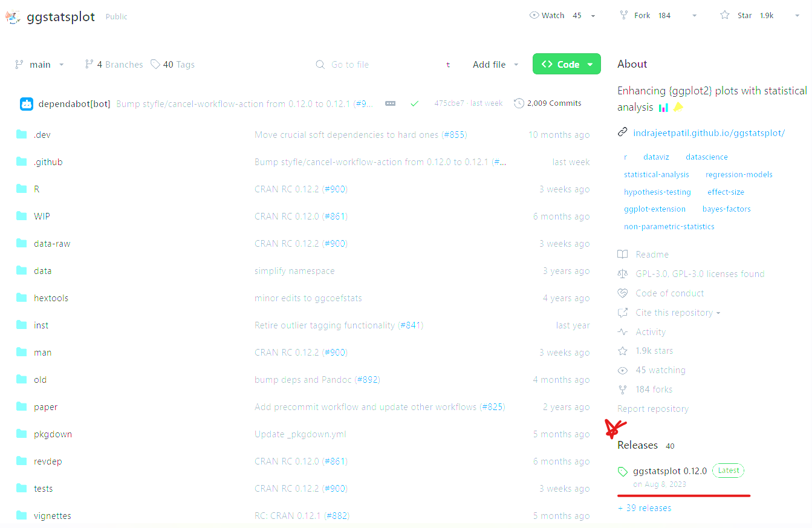Image resolution: width=812 pixels, height=528 pixels.
Task: Open commit 'Retire outlier tagging functionality'
Action: (325, 325)
